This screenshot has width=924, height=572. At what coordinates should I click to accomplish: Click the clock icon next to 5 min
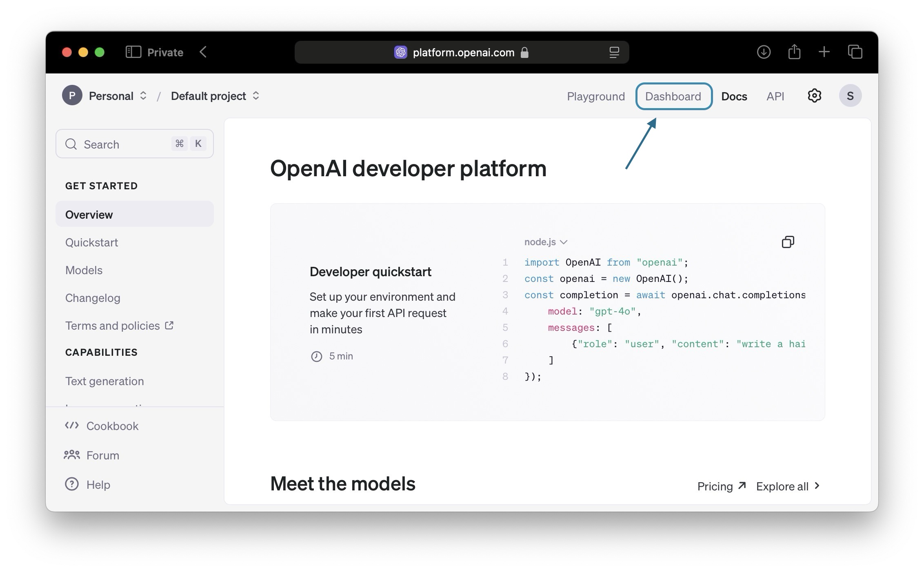[x=317, y=356]
